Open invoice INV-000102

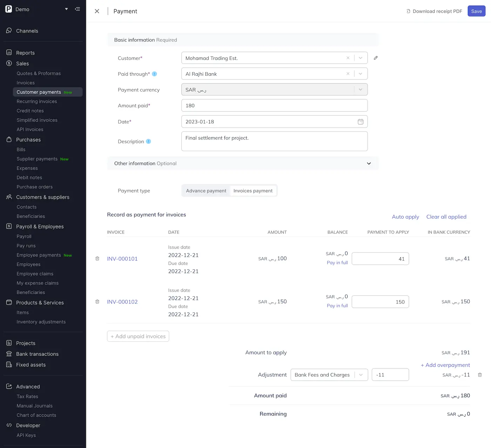pyautogui.click(x=122, y=301)
